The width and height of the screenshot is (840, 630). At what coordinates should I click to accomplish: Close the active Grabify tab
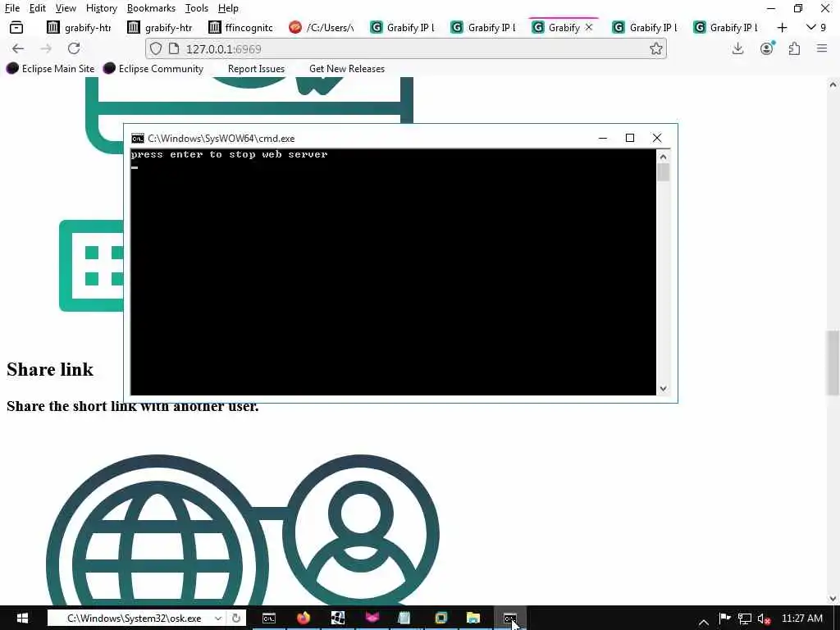[589, 27]
